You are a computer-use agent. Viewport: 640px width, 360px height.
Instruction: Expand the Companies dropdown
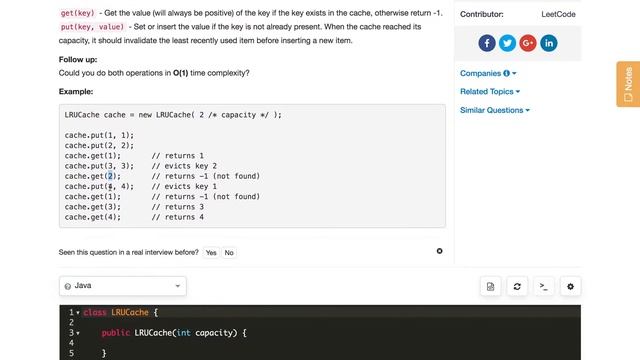click(488, 73)
